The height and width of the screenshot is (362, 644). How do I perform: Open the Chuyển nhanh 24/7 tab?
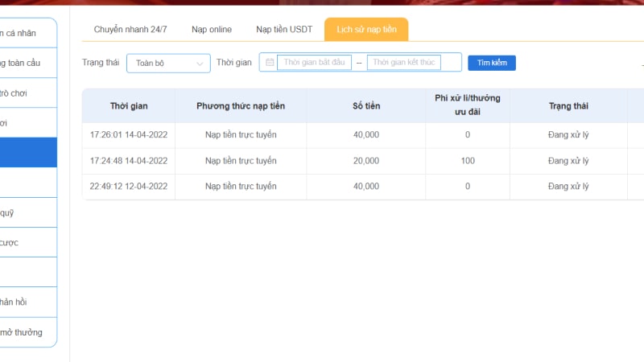click(x=130, y=30)
